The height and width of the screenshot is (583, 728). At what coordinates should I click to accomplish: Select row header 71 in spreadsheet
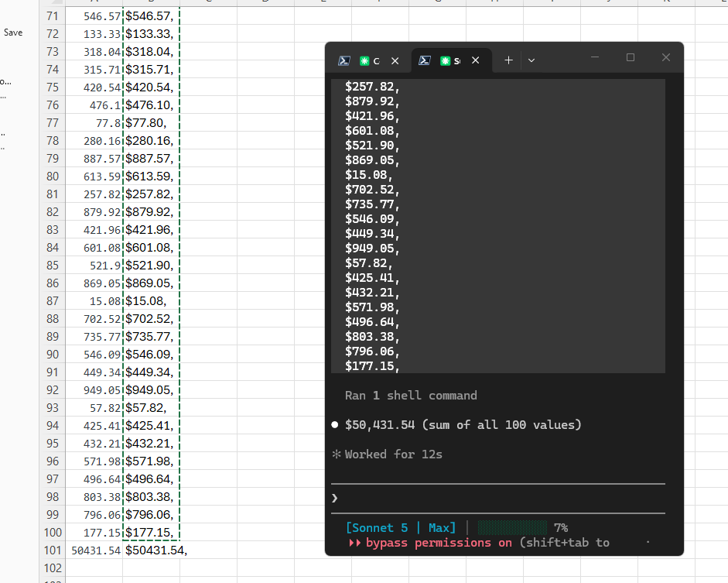pyautogui.click(x=52, y=16)
